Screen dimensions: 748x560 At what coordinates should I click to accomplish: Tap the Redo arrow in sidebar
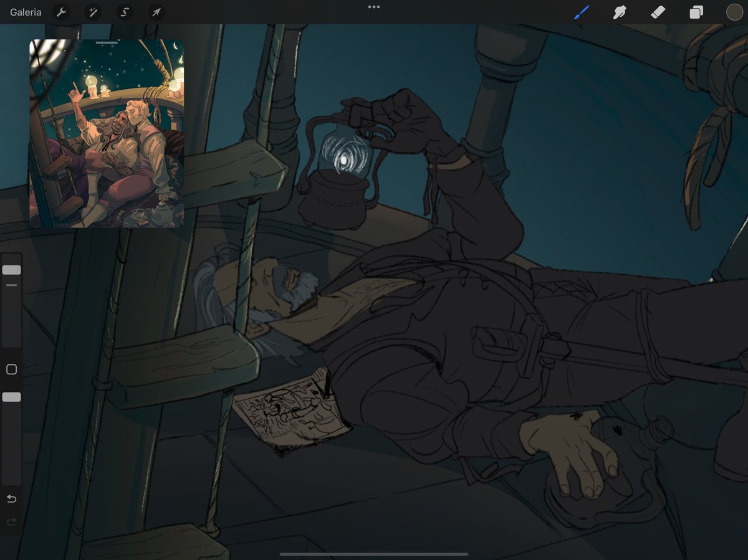pyautogui.click(x=11, y=521)
